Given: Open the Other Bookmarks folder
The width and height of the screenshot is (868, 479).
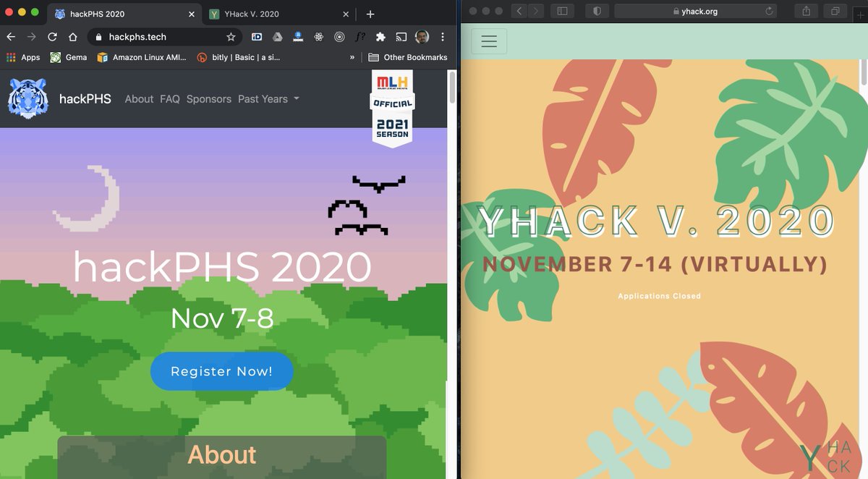Looking at the screenshot, I should 408,57.
